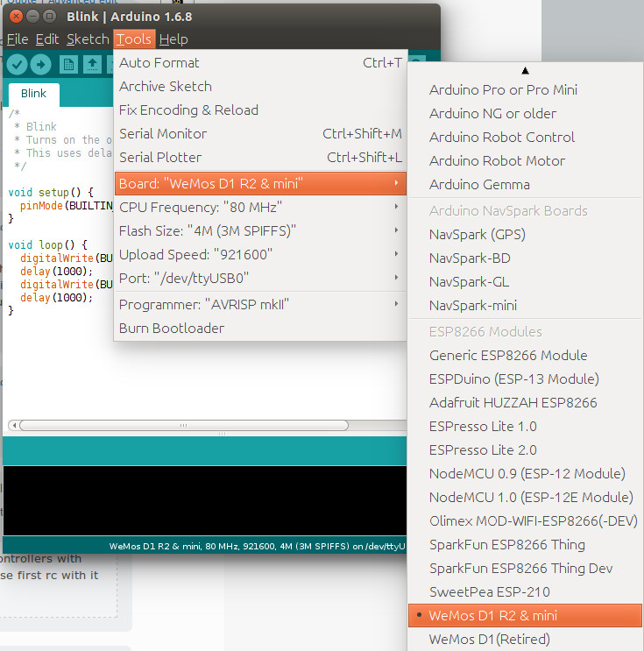This screenshot has width=644, height=651.
Task: Select ESPresso Lite 2.0 board
Action: point(525,450)
